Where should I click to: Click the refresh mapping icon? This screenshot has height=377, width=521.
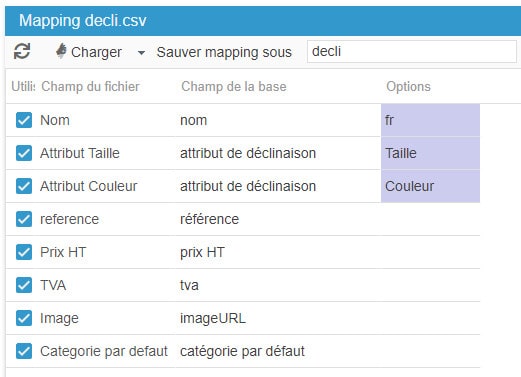[22, 52]
